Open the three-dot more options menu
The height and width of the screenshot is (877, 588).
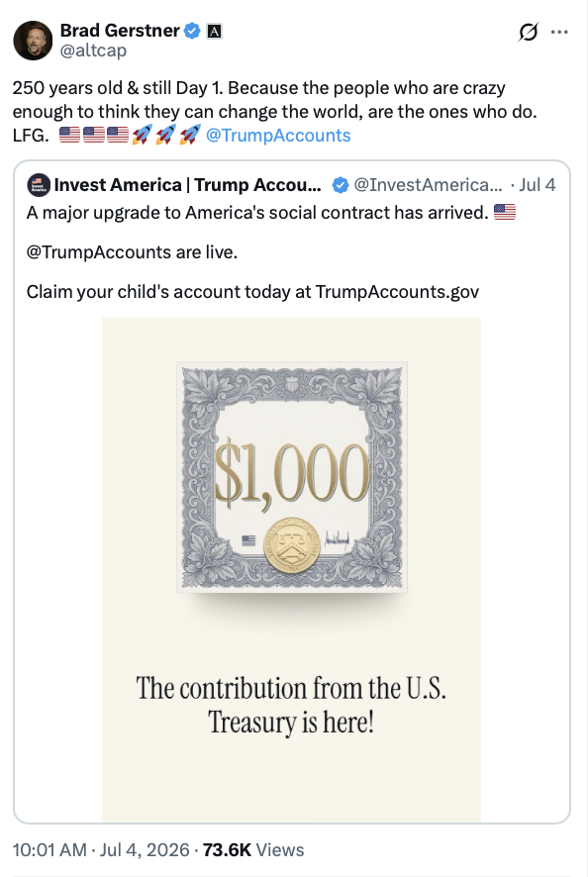[x=559, y=32]
